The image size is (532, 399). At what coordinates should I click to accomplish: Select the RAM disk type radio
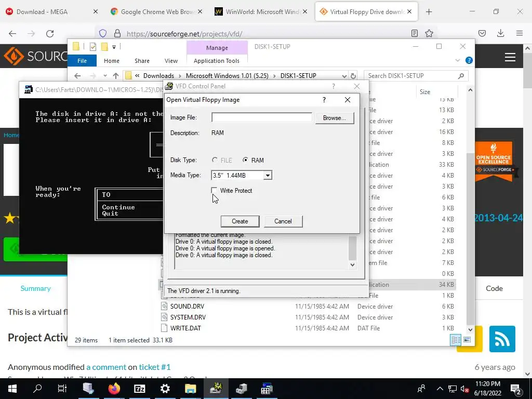(245, 160)
